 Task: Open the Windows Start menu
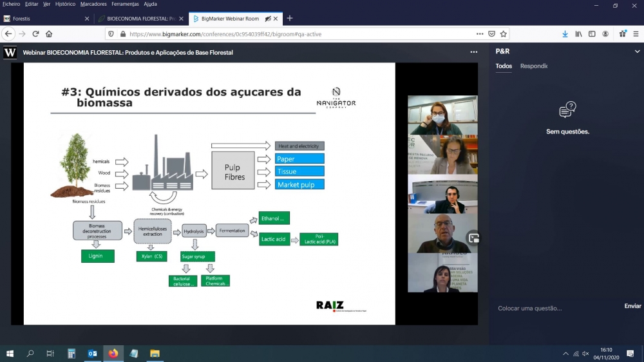tap(10, 354)
